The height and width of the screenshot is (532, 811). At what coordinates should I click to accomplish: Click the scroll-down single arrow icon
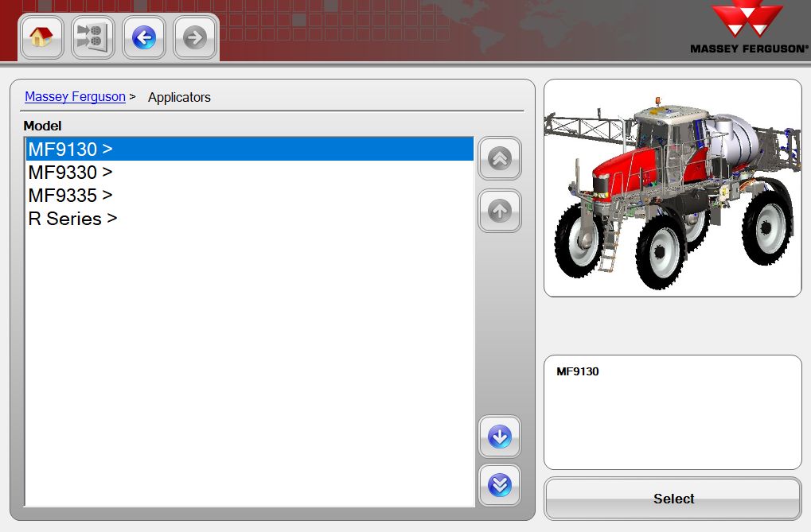(499, 436)
